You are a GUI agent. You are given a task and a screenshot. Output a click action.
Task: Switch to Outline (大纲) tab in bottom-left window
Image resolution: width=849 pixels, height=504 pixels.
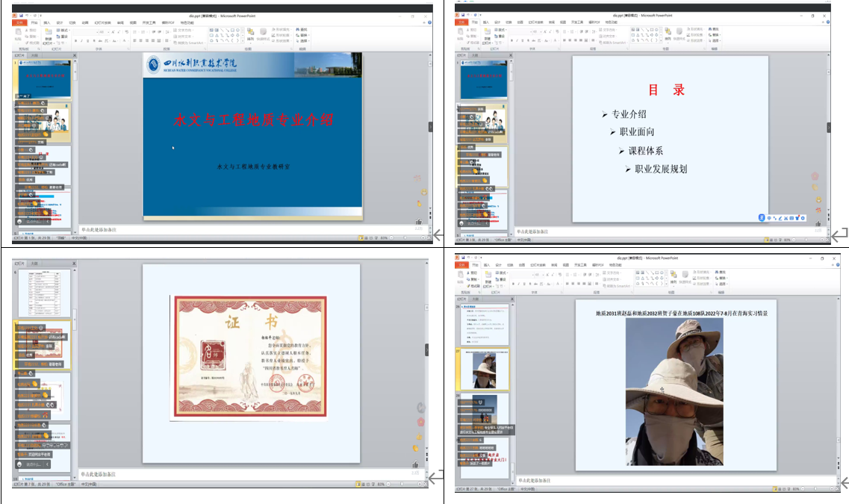[34, 264]
